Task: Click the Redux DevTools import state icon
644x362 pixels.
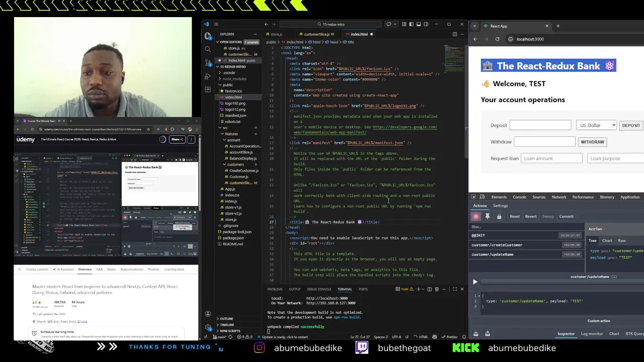Action: (x=475, y=334)
